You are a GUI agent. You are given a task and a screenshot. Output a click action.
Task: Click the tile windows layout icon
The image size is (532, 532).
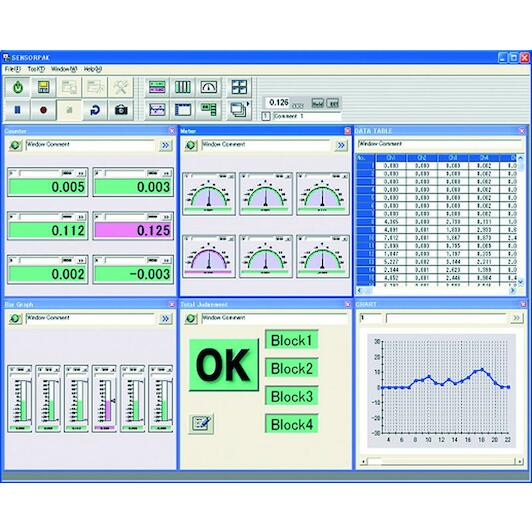point(239,87)
